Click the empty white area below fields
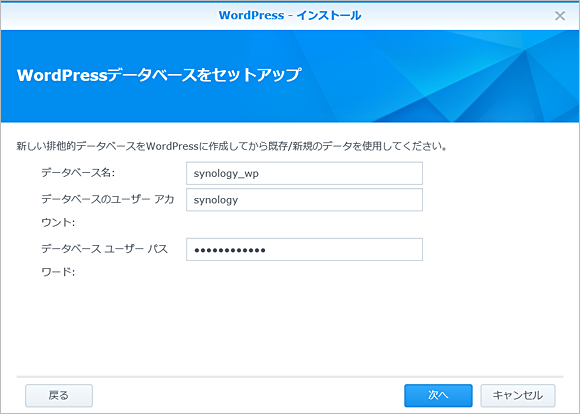This screenshot has width=580, height=414. click(x=290, y=327)
